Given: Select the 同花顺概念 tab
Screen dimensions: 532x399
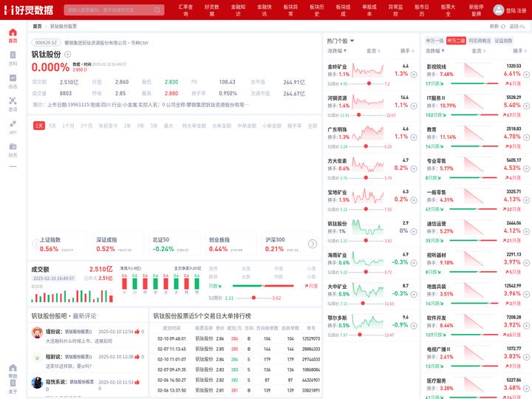Looking at the screenshot, I should pyautogui.click(x=480, y=41).
